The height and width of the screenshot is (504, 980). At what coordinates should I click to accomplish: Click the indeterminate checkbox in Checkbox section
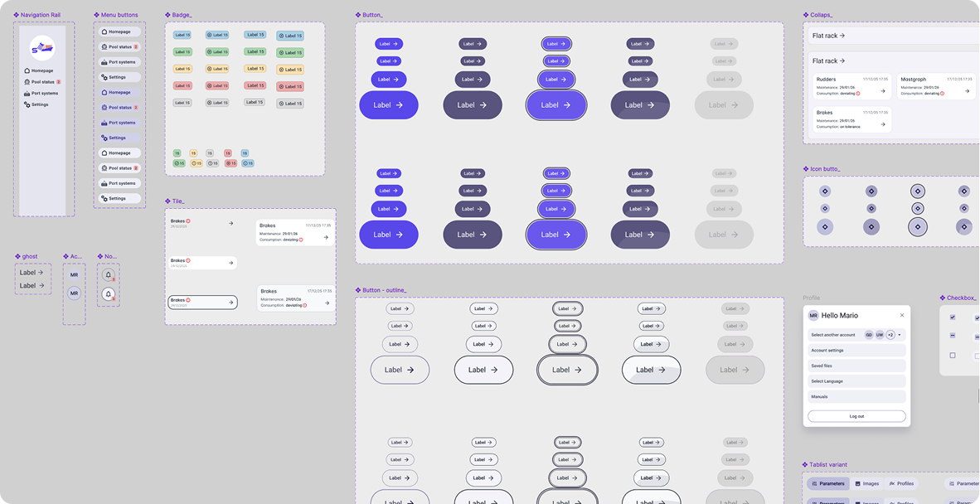point(953,336)
